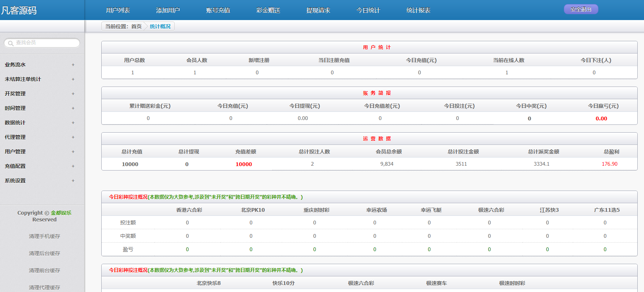The image size is (644, 292).
Task: Select 统计报表 in top navigation
Action: pyautogui.click(x=418, y=10)
